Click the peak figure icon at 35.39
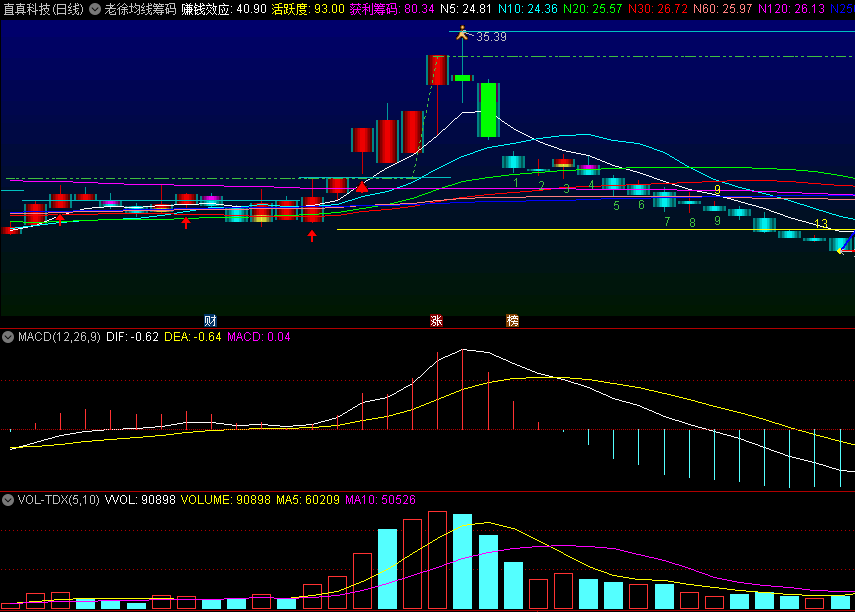The image size is (855, 612). [x=462, y=33]
